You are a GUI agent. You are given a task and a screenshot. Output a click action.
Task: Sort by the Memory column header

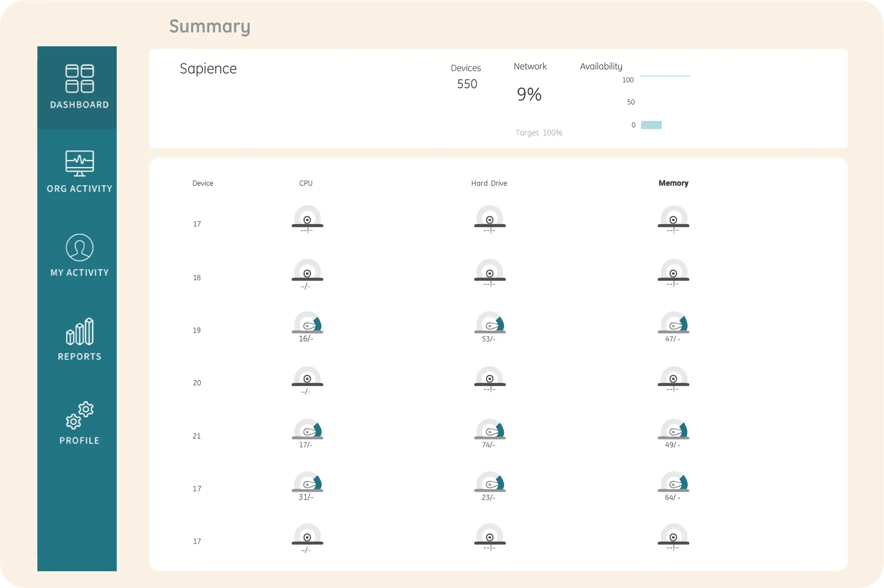(673, 183)
